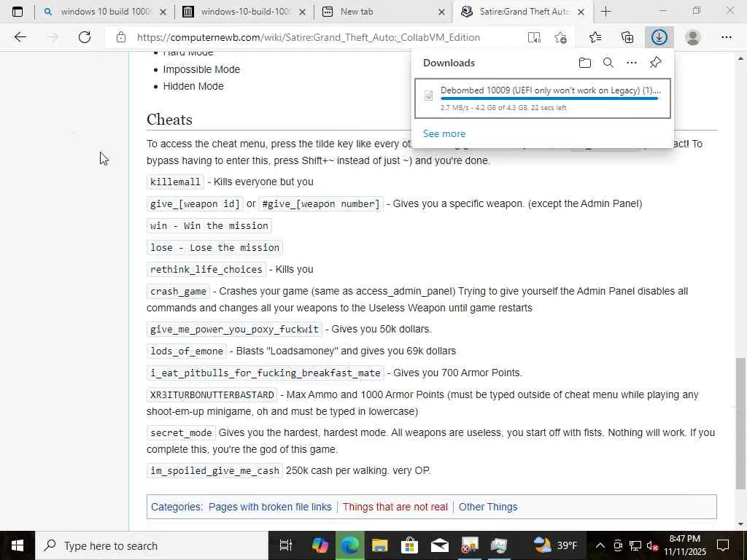The width and height of the screenshot is (747, 560).
Task: Open Pages with broken file links category
Action: (270, 507)
